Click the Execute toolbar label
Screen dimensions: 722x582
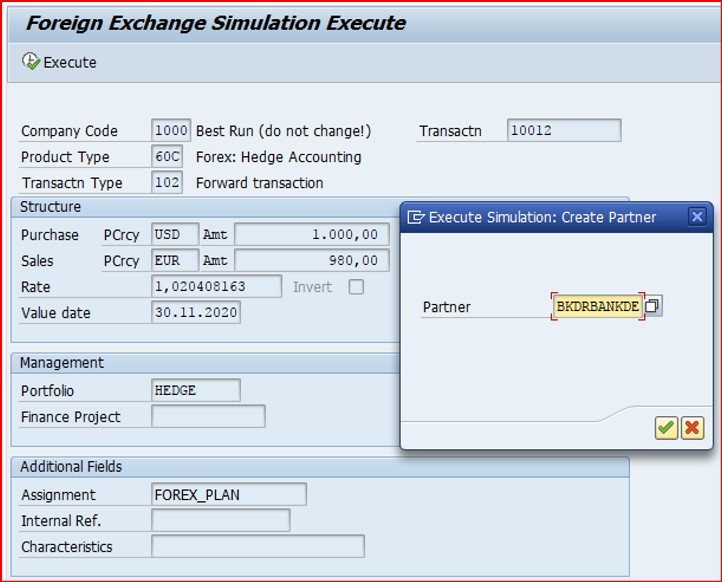pyautogui.click(x=70, y=63)
